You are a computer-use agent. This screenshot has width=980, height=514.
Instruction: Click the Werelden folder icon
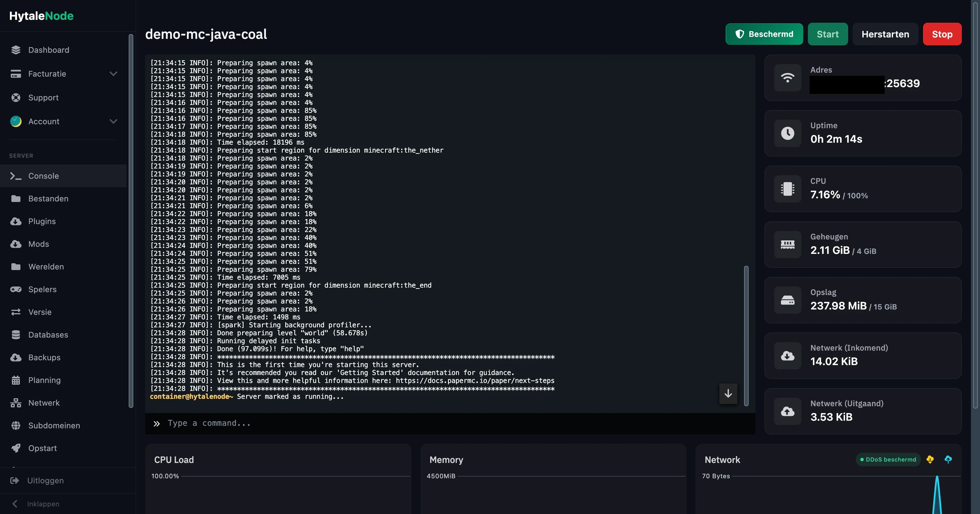pyautogui.click(x=16, y=266)
